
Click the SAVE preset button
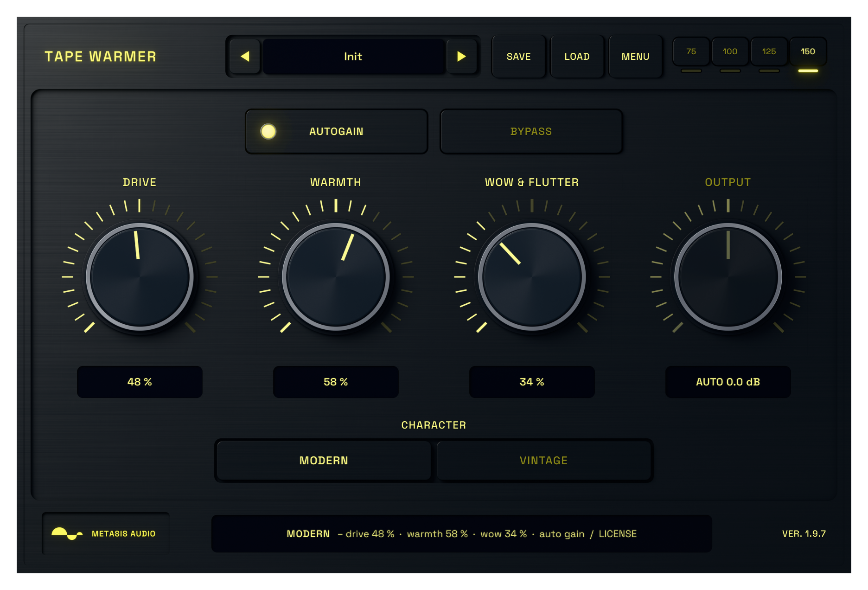point(518,57)
